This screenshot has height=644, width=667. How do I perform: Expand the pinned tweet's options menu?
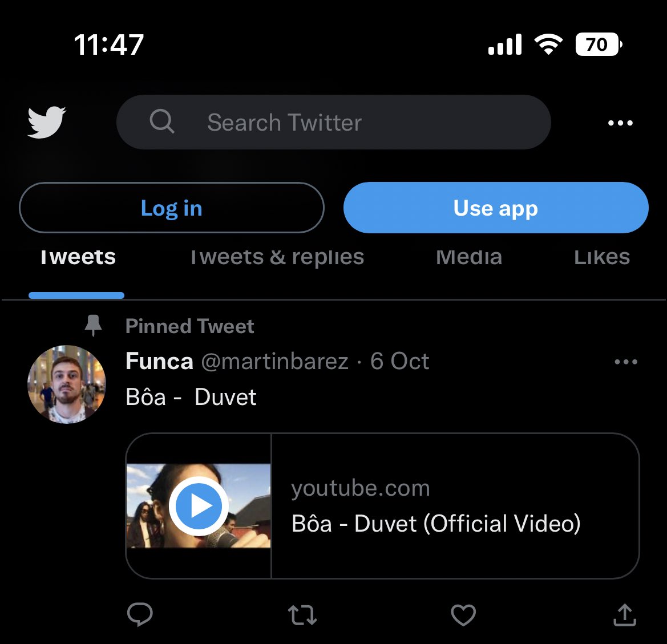(x=626, y=362)
